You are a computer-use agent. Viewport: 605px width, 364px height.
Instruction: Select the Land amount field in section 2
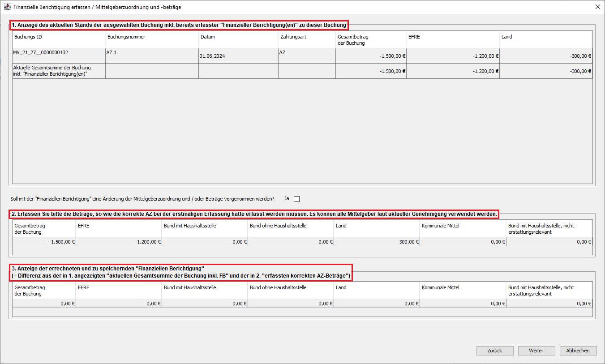[377, 242]
